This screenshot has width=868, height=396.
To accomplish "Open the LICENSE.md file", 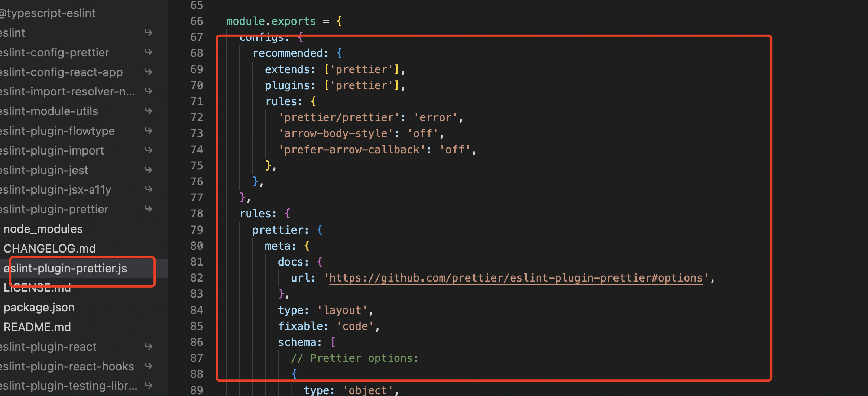I will click(x=37, y=287).
